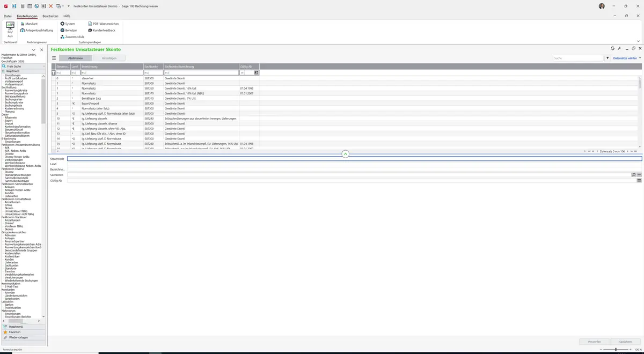Toggle the Dashboard Ein/Aus button
The image size is (644, 354).
click(x=10, y=29)
